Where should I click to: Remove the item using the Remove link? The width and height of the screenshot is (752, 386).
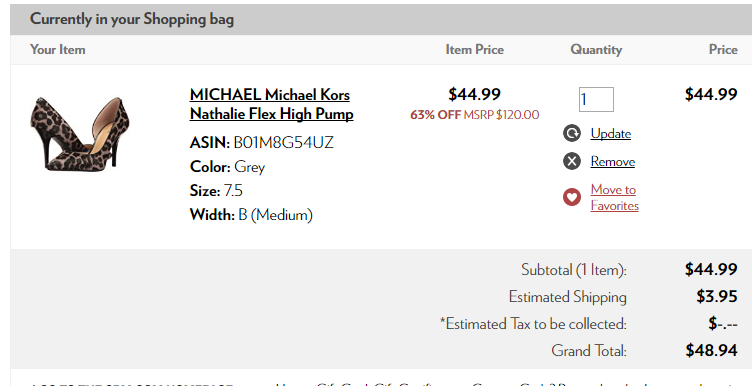coord(612,162)
